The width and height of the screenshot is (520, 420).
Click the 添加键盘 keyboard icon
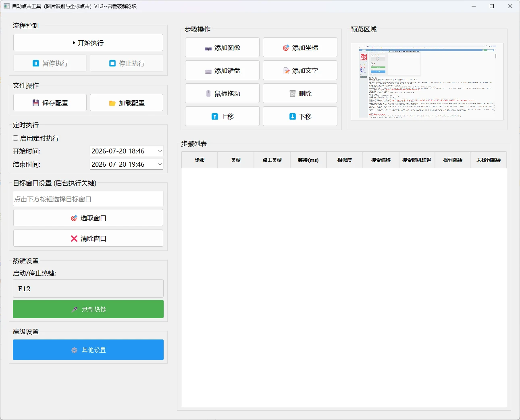pyautogui.click(x=208, y=71)
